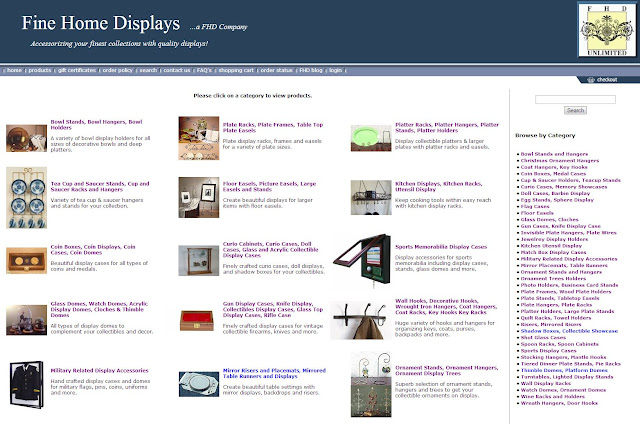Select sidebar Thimble Domes, Platform Domes
This screenshot has width=640, height=424.
point(564,370)
